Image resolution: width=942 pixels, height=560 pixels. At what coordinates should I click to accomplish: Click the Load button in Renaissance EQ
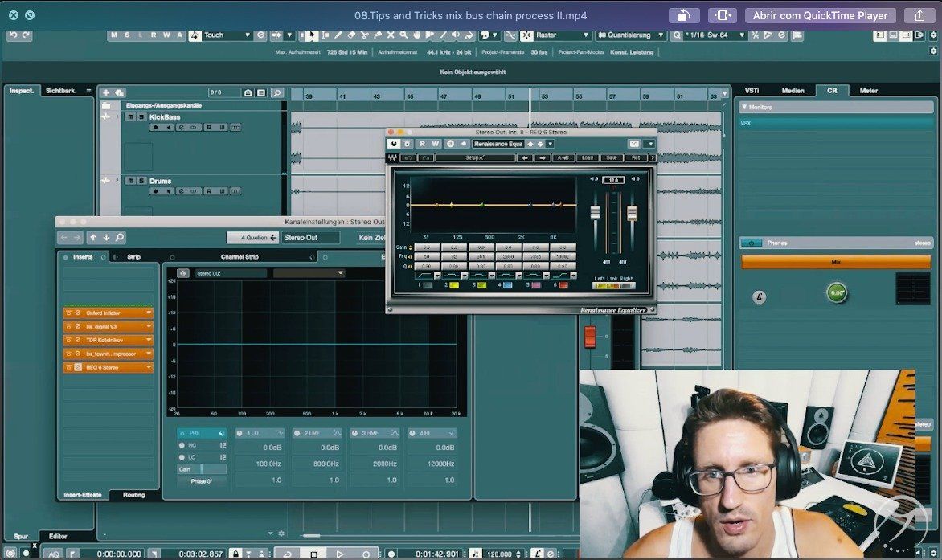(x=588, y=157)
